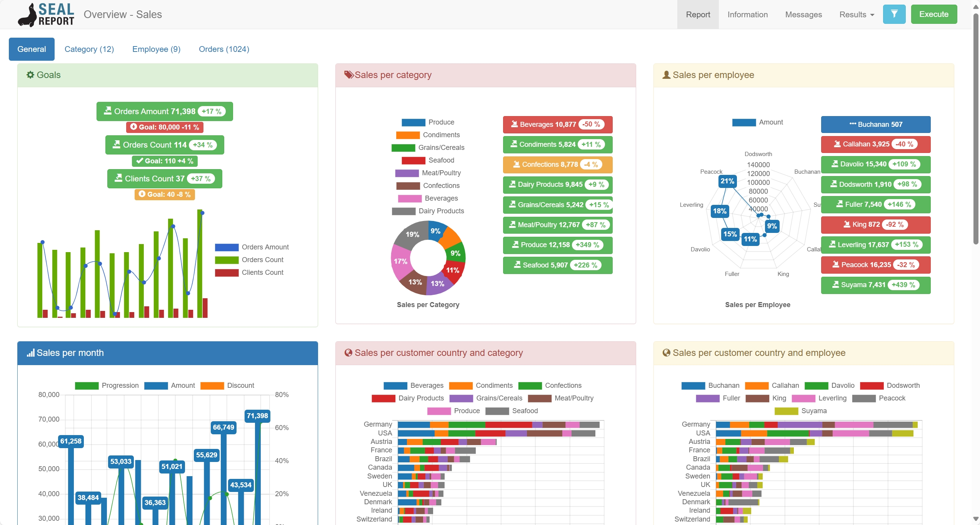Click the icon on Clients Count badge
Viewport: 980px width, 525px height.
pos(119,178)
